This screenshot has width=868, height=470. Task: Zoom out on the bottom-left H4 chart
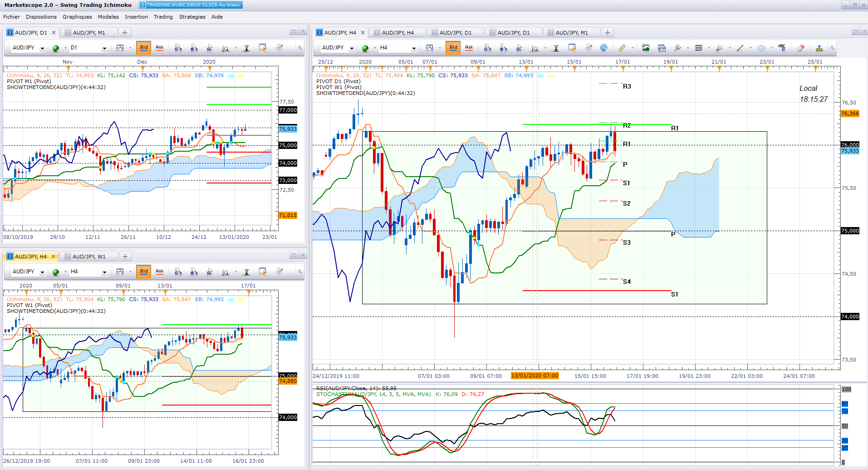[x=194, y=272]
